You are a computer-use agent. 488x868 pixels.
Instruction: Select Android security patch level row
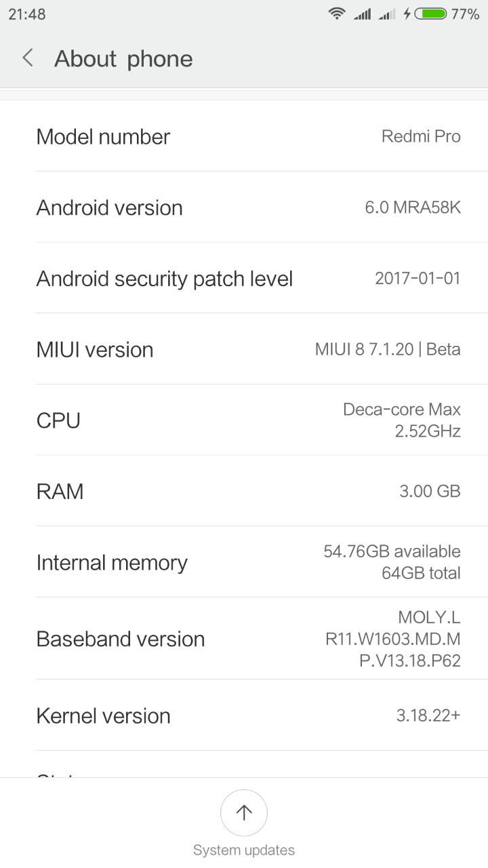(x=244, y=279)
